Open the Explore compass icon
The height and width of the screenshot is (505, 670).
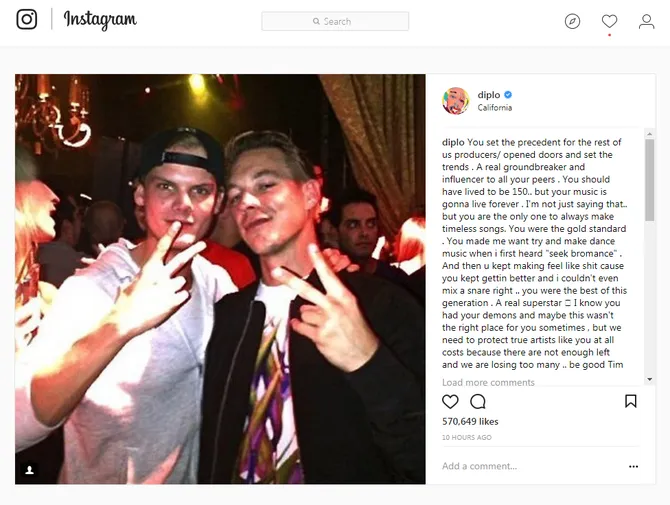572,21
